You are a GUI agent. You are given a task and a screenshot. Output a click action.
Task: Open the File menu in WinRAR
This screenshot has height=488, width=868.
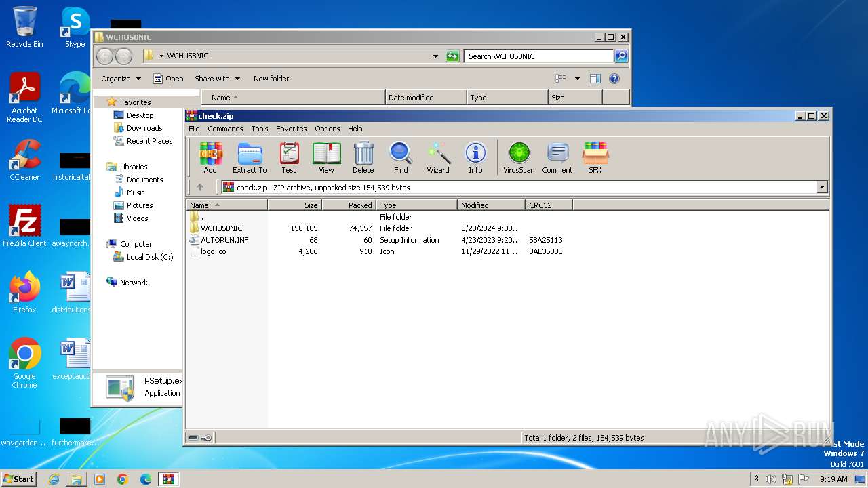[x=194, y=129]
